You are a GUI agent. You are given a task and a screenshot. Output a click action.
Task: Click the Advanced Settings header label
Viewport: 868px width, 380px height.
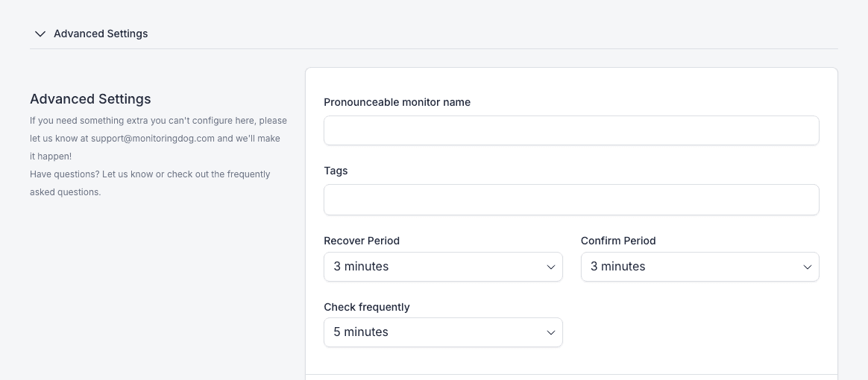tap(101, 34)
